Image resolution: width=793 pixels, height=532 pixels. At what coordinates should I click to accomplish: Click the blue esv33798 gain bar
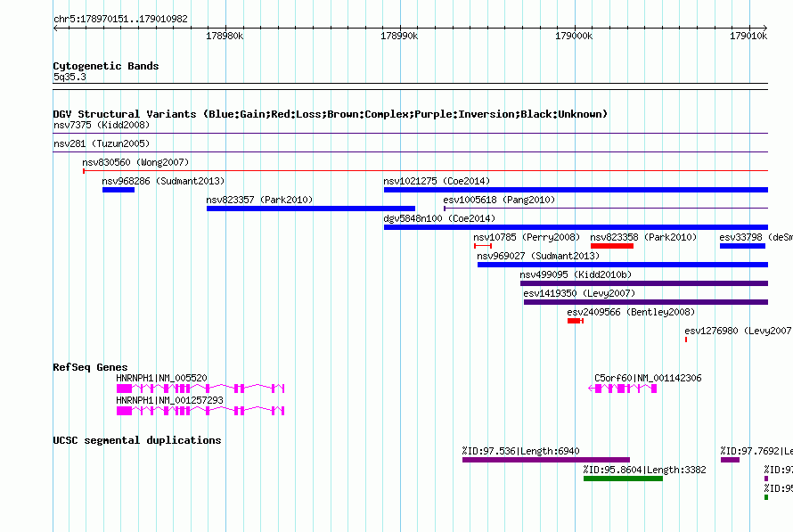coord(742,246)
